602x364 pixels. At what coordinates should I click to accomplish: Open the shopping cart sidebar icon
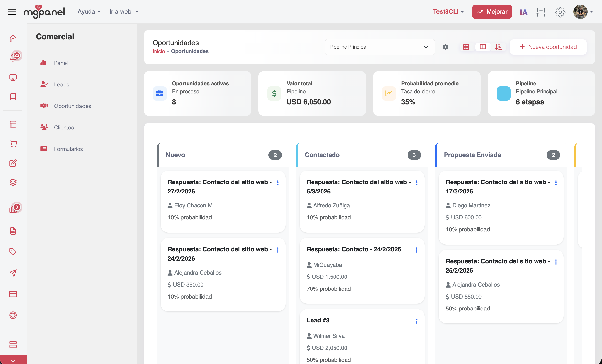pos(13,143)
